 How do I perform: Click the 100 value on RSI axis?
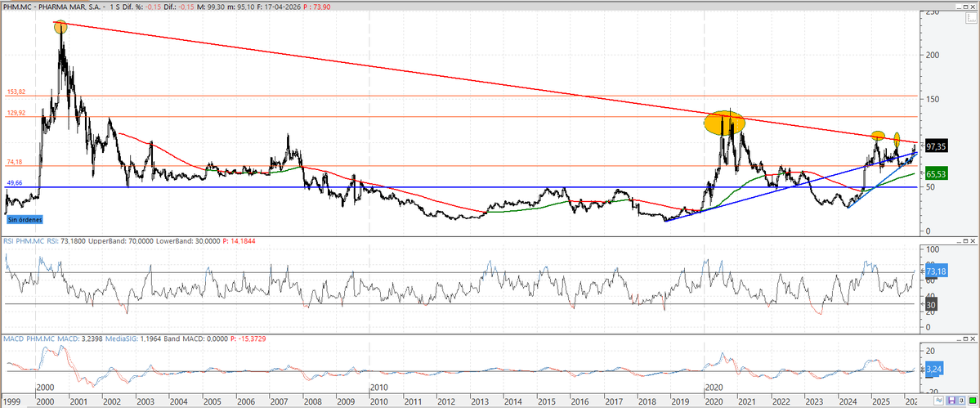coord(933,249)
